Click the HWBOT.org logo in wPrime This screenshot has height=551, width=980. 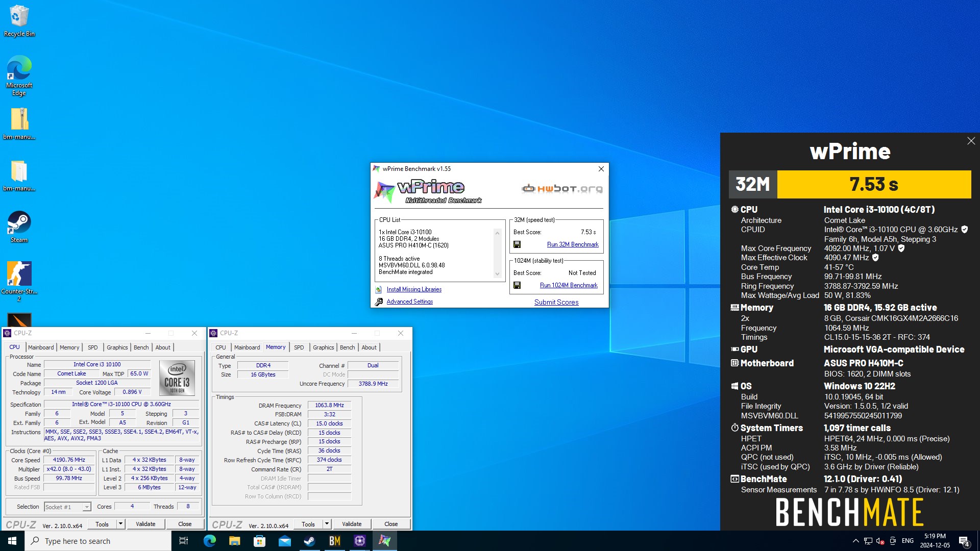(562, 189)
